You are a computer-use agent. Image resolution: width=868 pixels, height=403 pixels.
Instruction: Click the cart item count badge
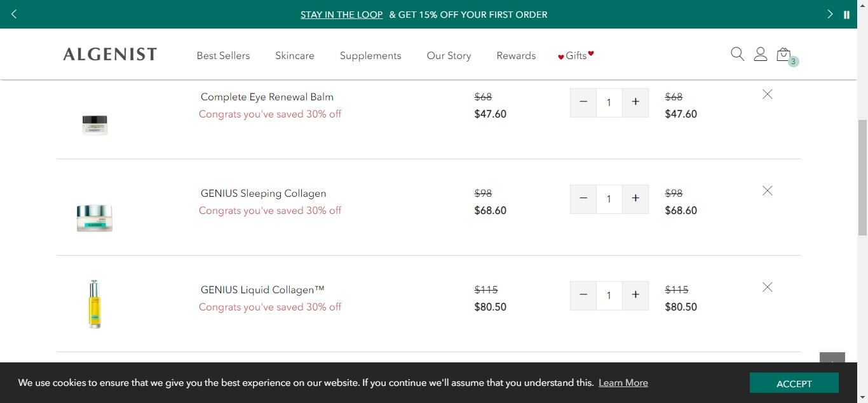(x=794, y=62)
